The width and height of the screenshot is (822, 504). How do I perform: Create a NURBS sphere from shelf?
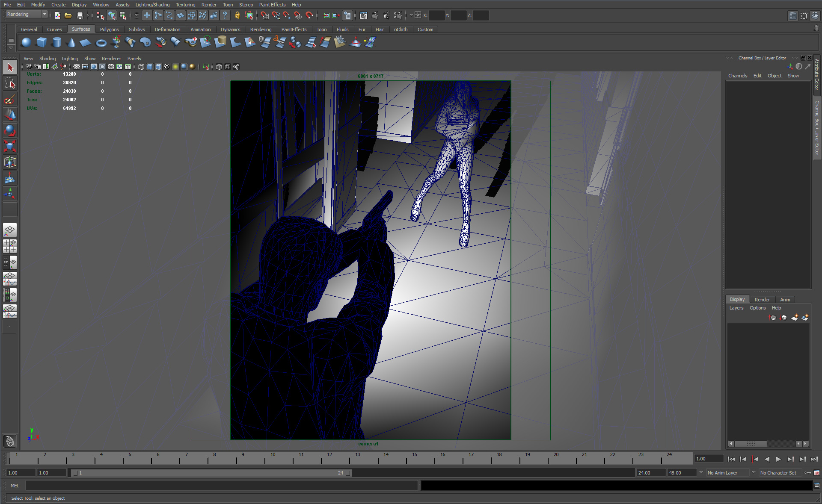point(26,42)
